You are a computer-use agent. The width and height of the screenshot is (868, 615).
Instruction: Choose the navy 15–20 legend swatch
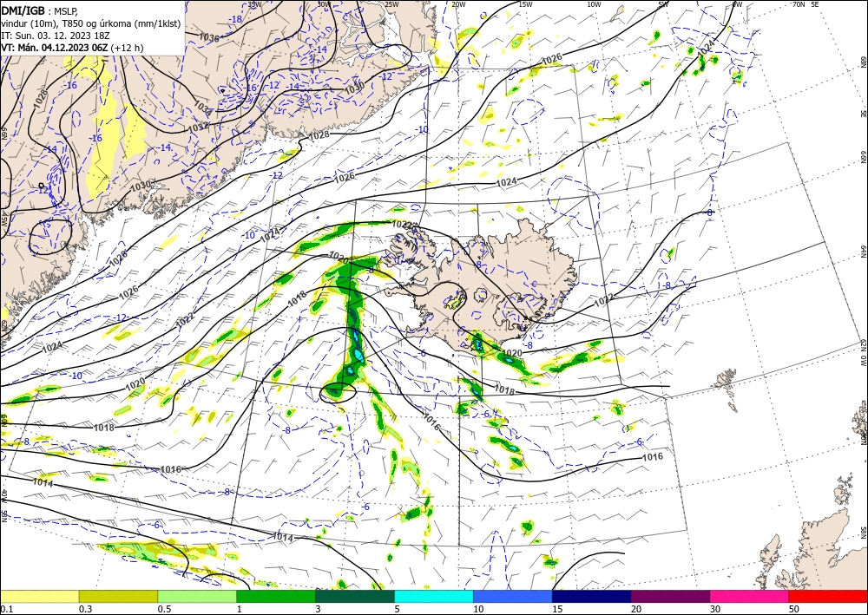click(x=592, y=596)
